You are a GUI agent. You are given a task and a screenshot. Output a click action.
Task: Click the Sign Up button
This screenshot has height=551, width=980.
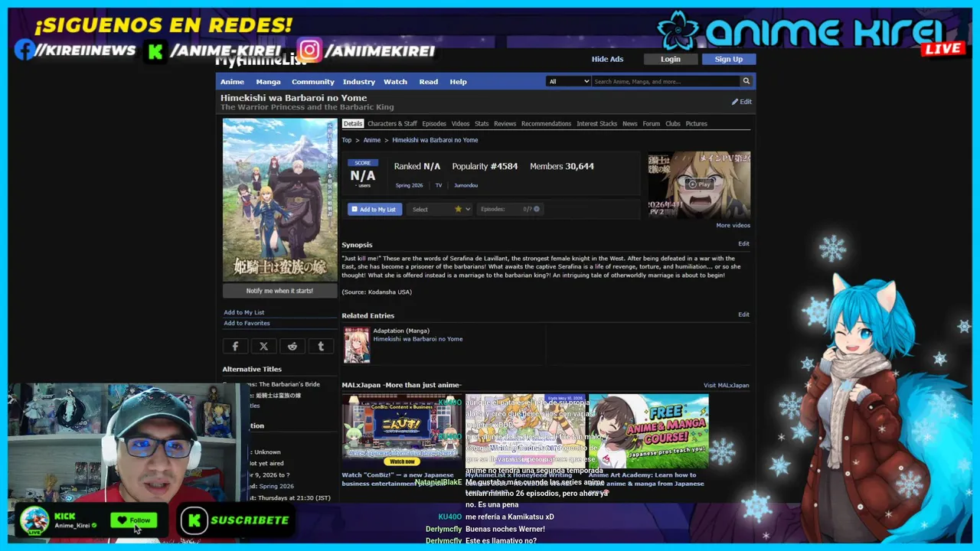pos(728,59)
